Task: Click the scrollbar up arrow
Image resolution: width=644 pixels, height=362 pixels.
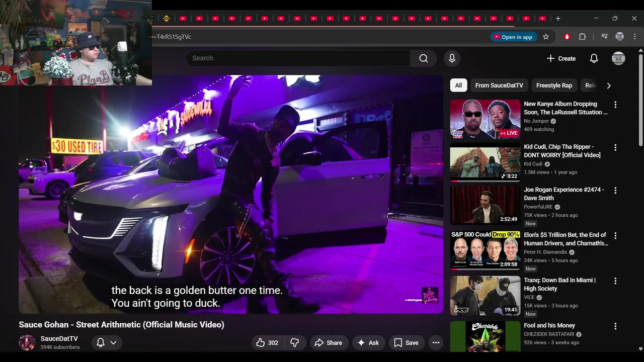Action: (x=640, y=50)
